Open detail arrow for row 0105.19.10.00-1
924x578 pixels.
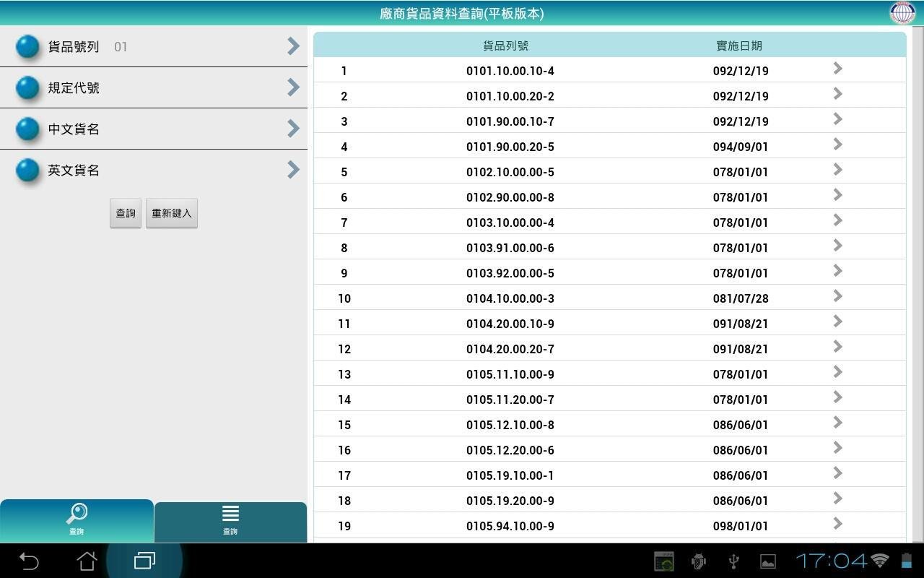coord(837,473)
